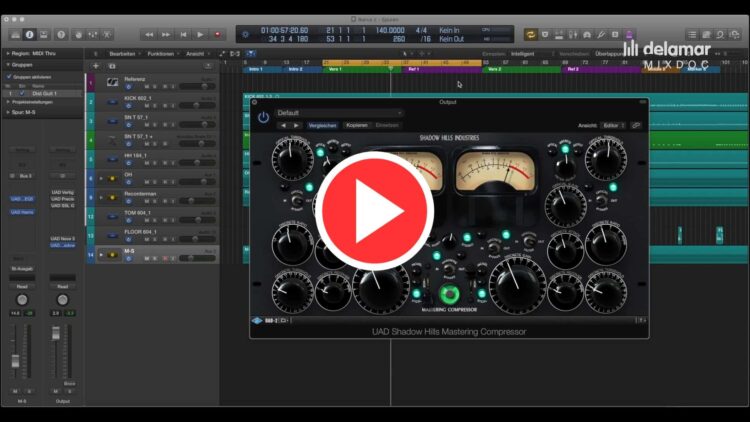Click the UAD Neve S plug-in slot on the Output strip
The width and height of the screenshot is (750, 422).
pyautogui.click(x=63, y=238)
